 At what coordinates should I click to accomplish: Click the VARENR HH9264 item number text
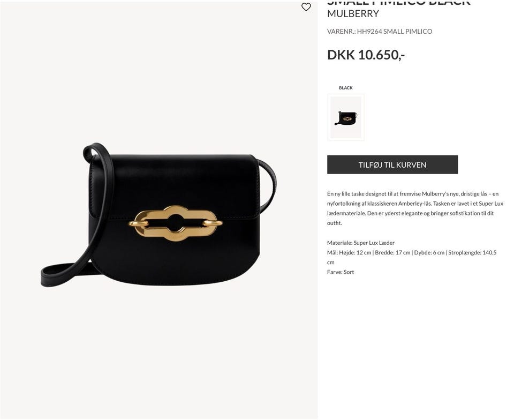[379, 32]
